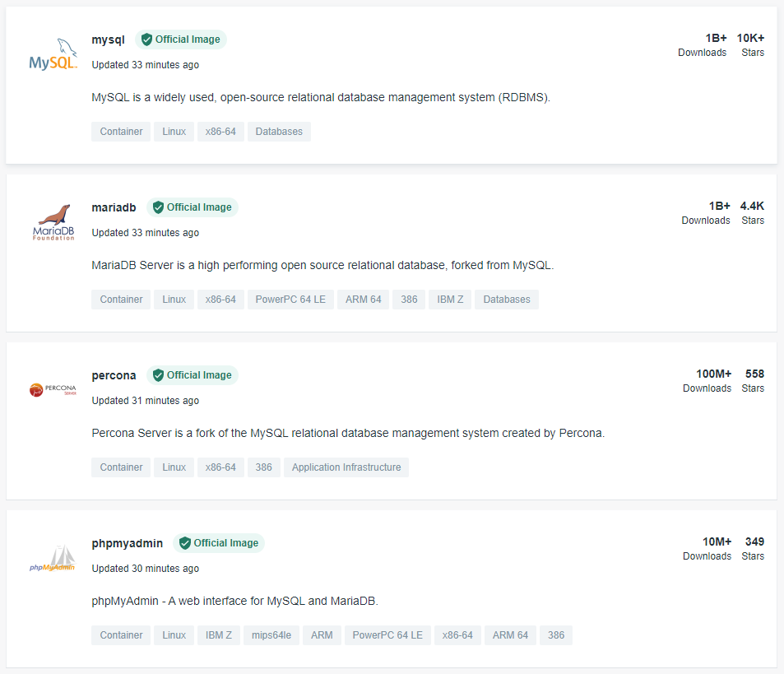Image resolution: width=784 pixels, height=674 pixels.
Task: Open the phpmyadmin repository title
Action: pyautogui.click(x=127, y=543)
